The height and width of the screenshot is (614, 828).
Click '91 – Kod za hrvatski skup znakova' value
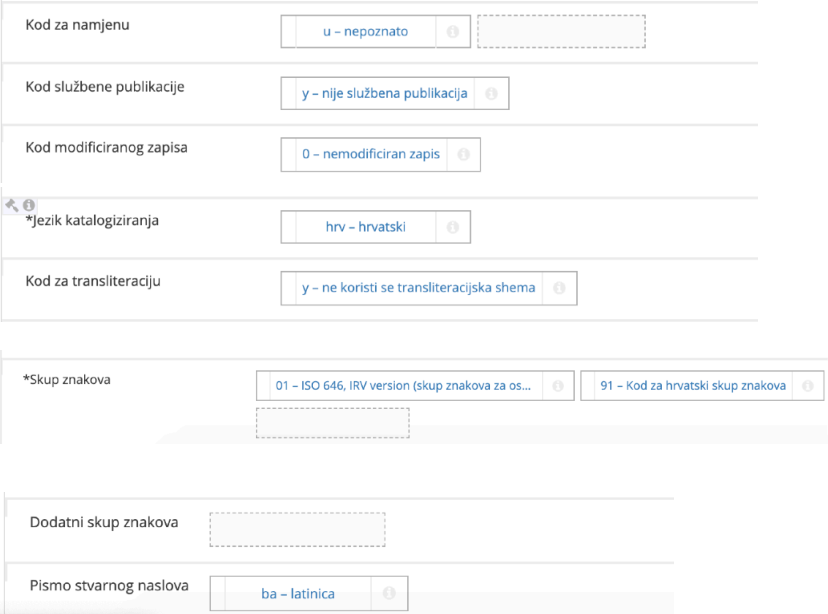coord(693,386)
